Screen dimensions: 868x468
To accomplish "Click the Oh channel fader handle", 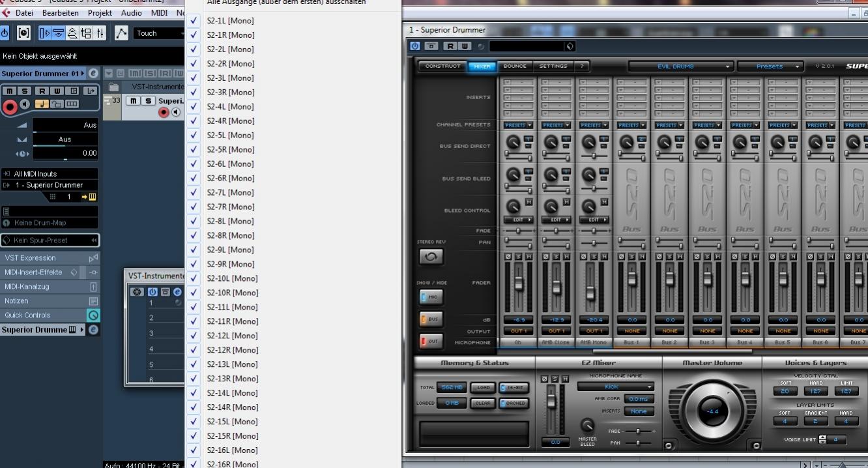I will tap(519, 284).
